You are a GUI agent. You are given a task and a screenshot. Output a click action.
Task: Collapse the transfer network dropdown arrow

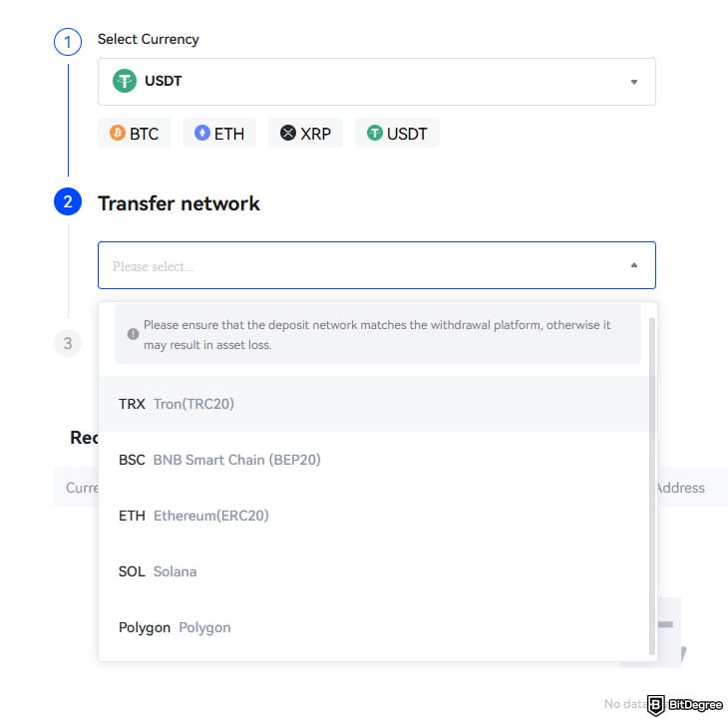633,265
